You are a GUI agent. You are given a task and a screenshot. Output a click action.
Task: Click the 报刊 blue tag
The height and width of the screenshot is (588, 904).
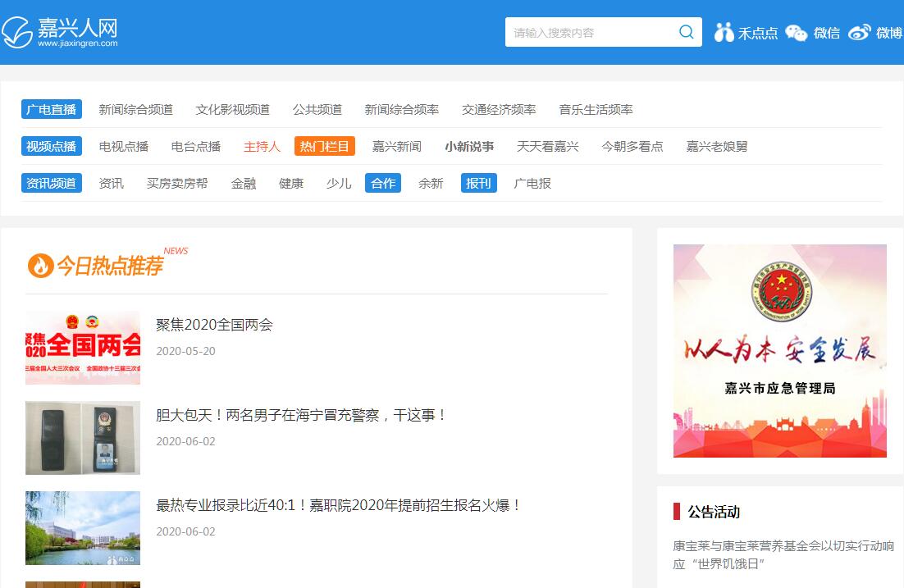pyautogui.click(x=478, y=183)
